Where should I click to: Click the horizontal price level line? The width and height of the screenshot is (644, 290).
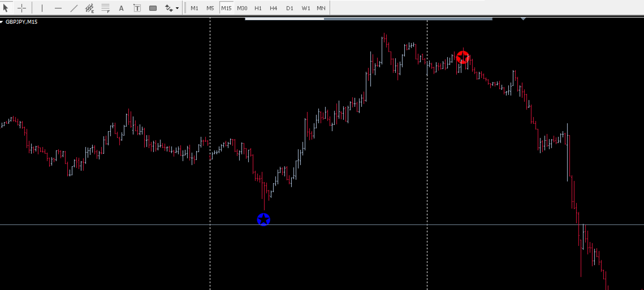tap(322, 224)
